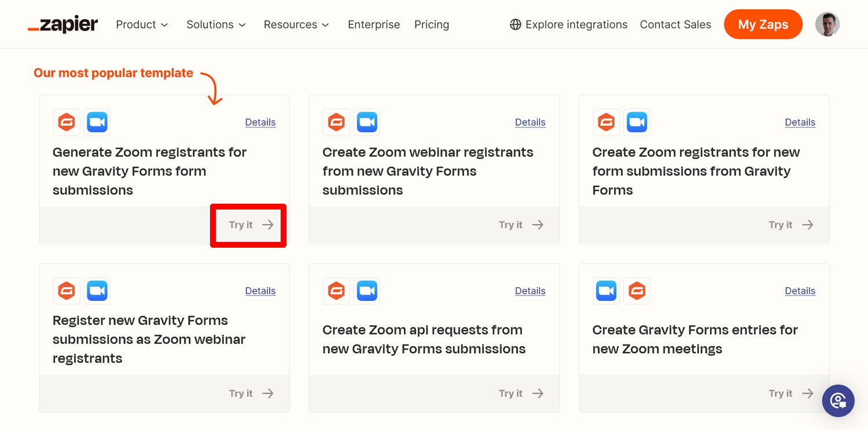Click the globe icon beside Explore integrations
The width and height of the screenshot is (868, 430).
pos(515,24)
